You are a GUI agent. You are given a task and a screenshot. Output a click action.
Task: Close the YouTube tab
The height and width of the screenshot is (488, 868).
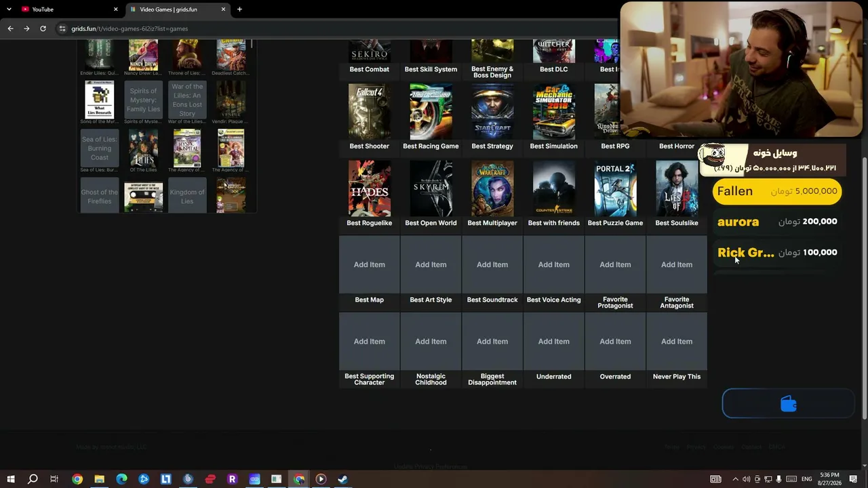[x=115, y=9]
